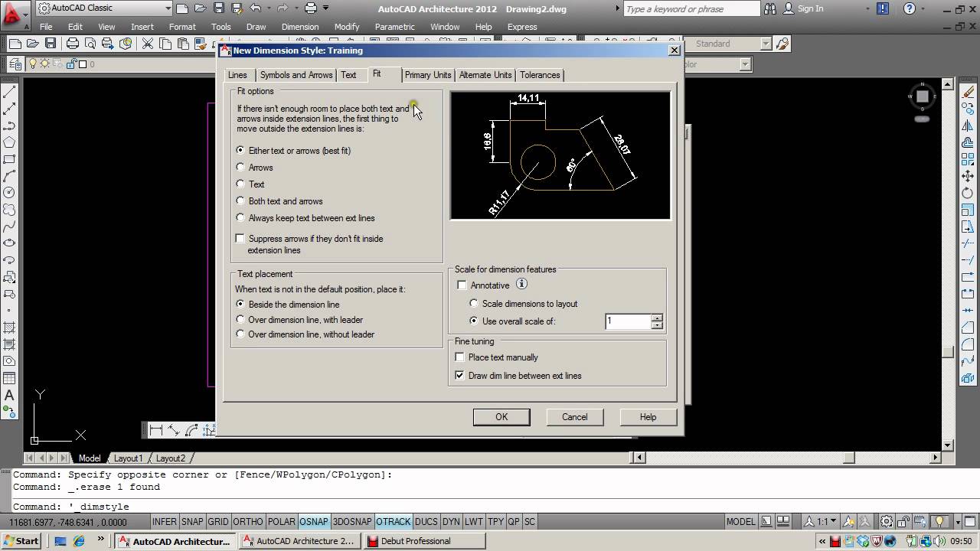The width and height of the screenshot is (980, 551).
Task: Select 'Both text and arrows' option
Action: click(240, 201)
